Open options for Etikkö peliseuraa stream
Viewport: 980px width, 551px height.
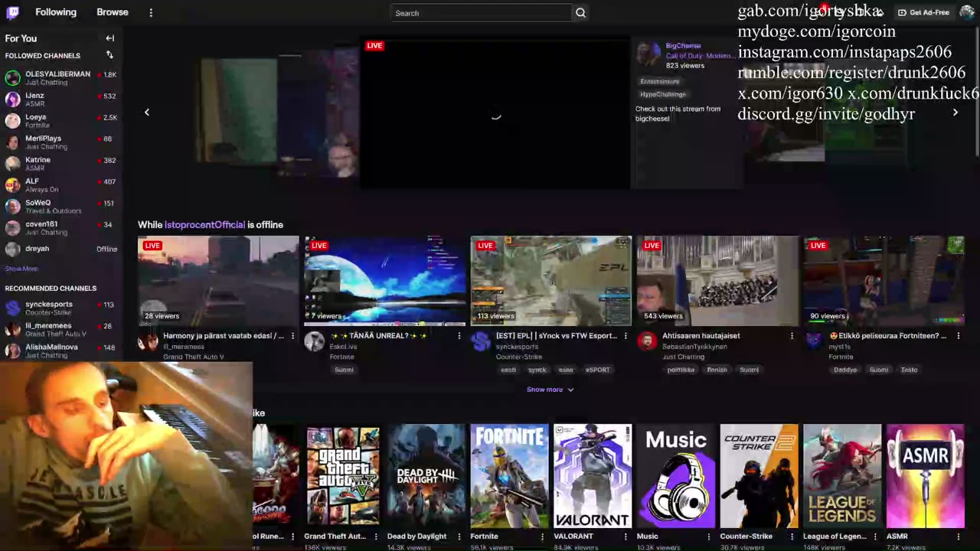pos(958,336)
